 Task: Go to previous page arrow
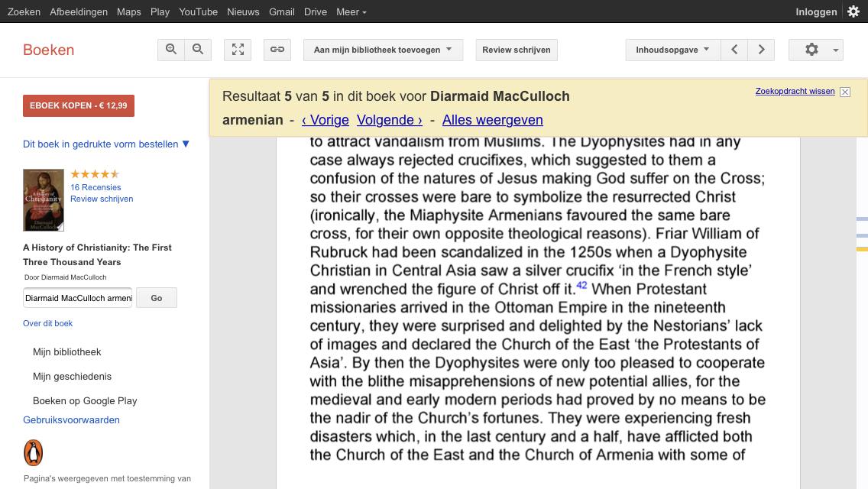coord(734,50)
